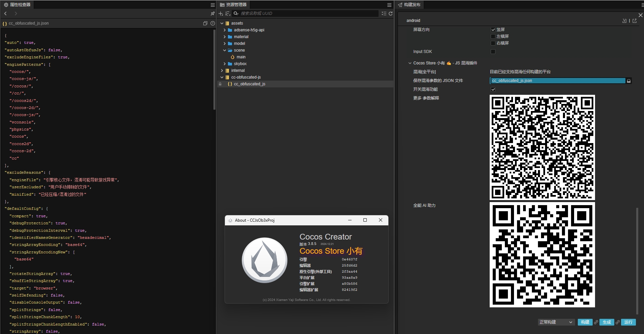This screenshot has height=334, width=644.
Task: Click the search type magnifier icon
Action: [x=236, y=13]
